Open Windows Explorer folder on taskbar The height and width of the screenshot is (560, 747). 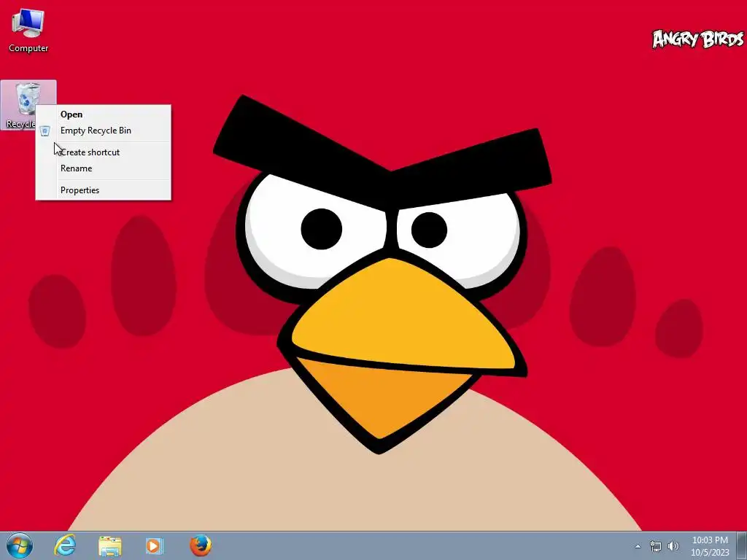click(x=110, y=545)
